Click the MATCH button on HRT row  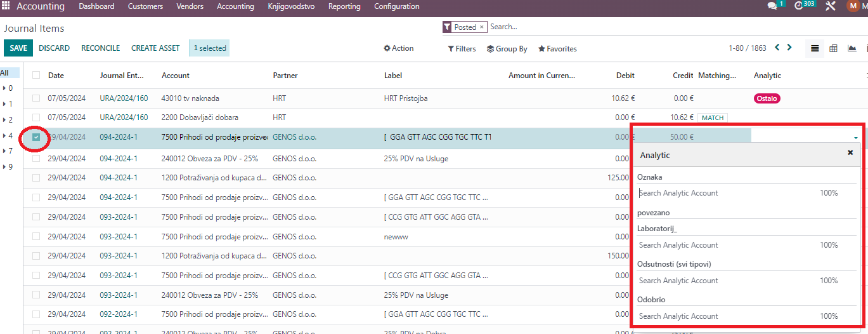pos(713,117)
